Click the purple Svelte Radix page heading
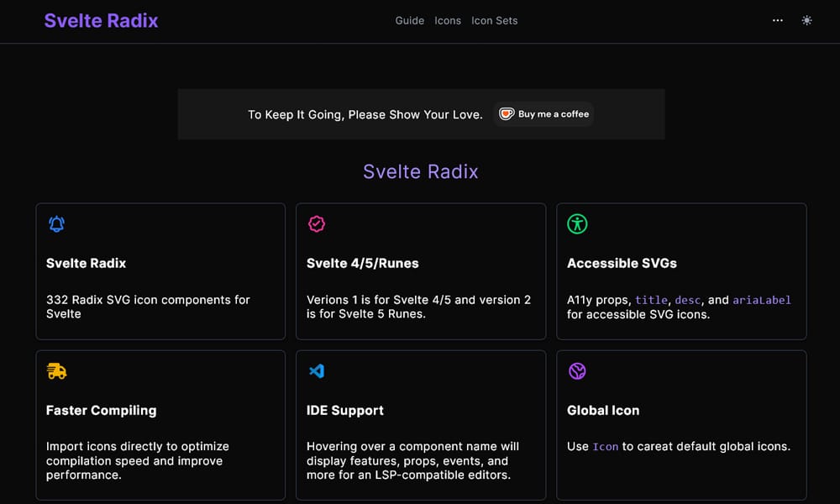This screenshot has height=504, width=840. tap(421, 172)
